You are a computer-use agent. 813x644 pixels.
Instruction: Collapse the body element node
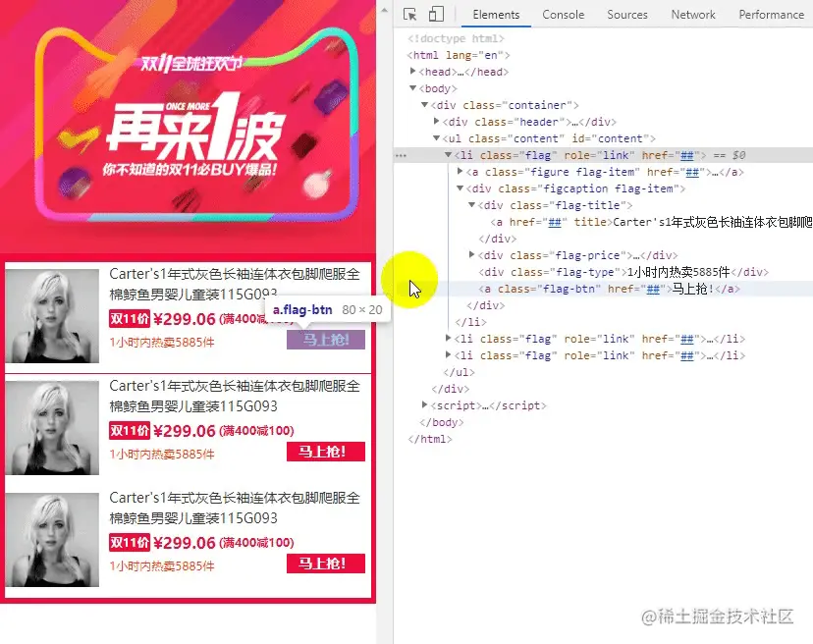pos(412,87)
